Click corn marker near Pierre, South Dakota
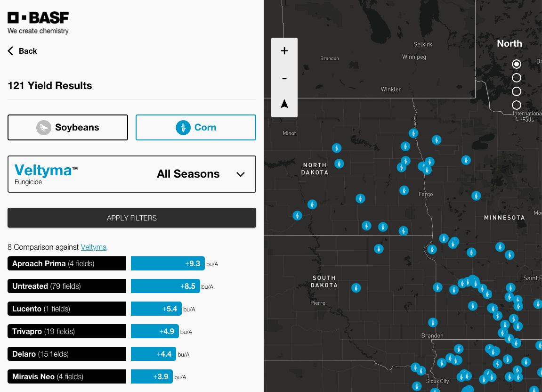Screen dimensions: 542x392 pos(356,287)
